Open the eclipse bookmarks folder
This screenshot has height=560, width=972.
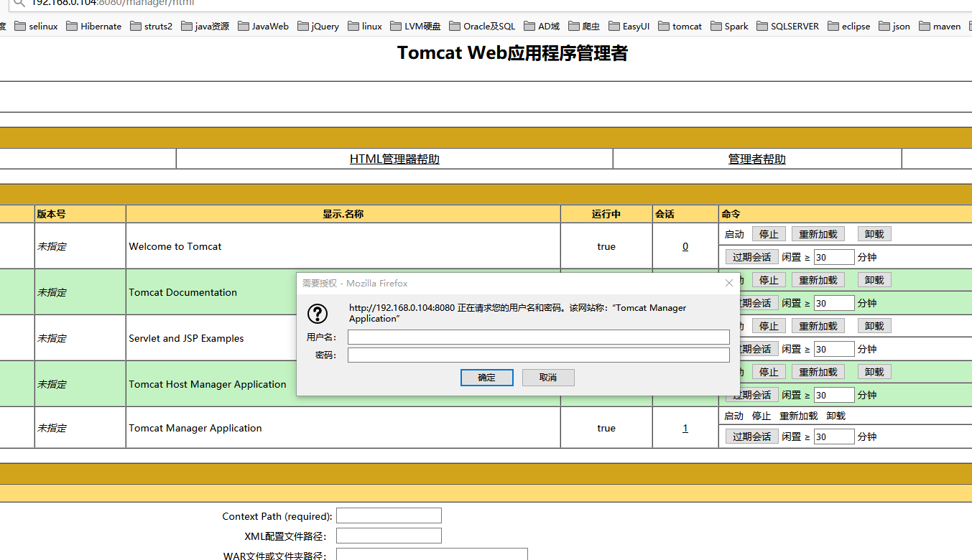point(849,27)
